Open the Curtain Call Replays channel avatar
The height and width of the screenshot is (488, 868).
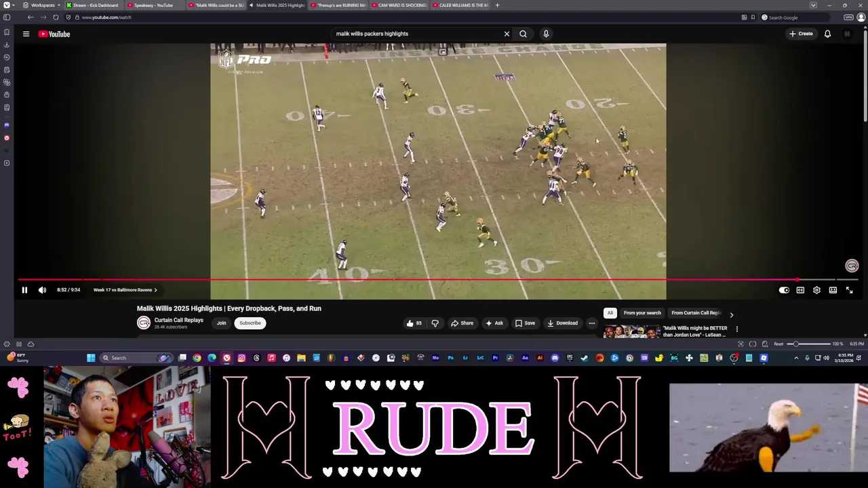(144, 323)
